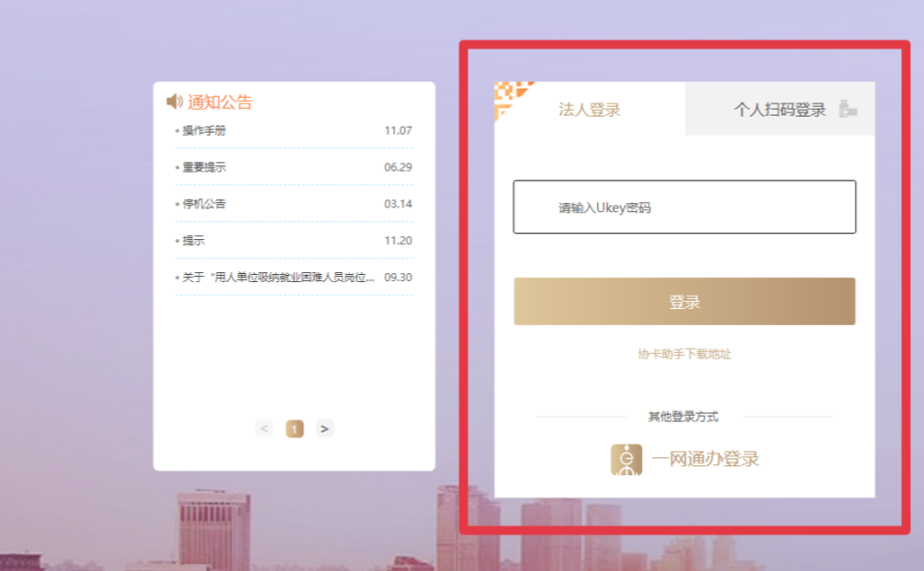Open the 提示 notice dated 11.20
The width and height of the screenshot is (924, 571).
point(193,241)
